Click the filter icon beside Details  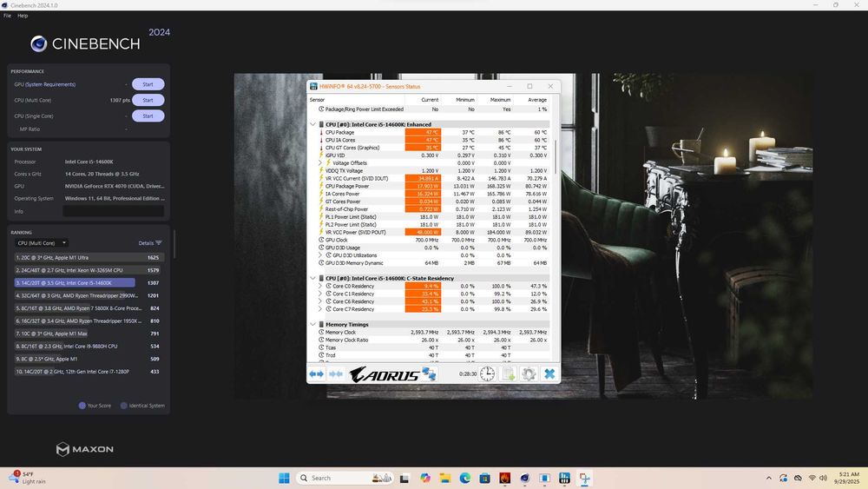tap(159, 243)
